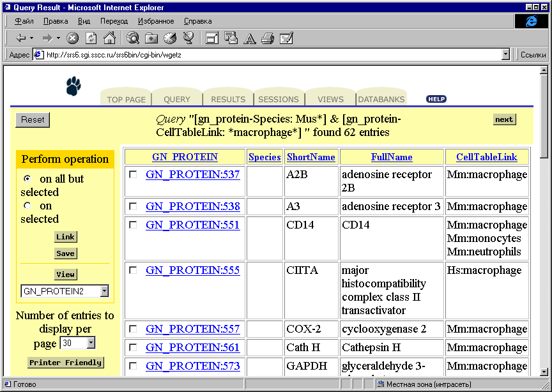Click the ShortName column header link
The image size is (552, 392).
tap(311, 157)
